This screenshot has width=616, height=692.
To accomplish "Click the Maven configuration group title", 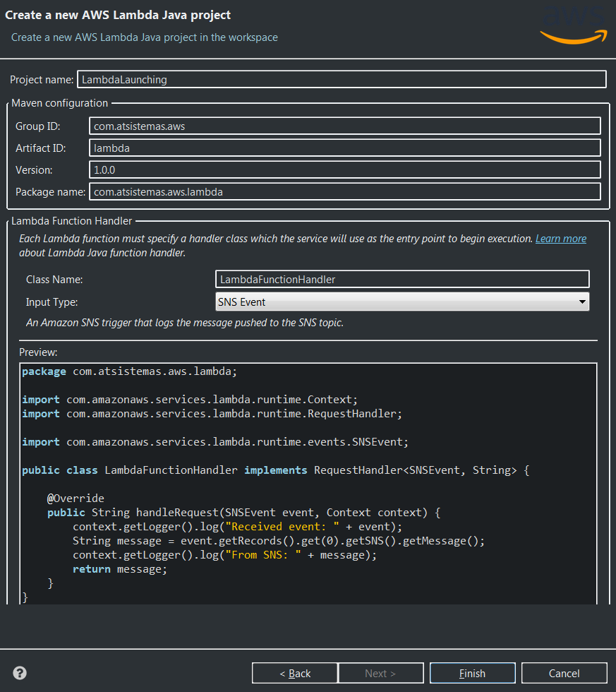I will 59,103.
